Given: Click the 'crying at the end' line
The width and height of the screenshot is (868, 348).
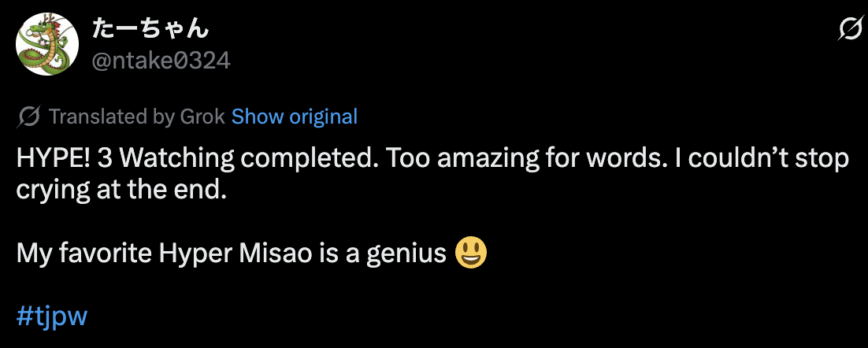Looking at the screenshot, I should pyautogui.click(x=121, y=191).
